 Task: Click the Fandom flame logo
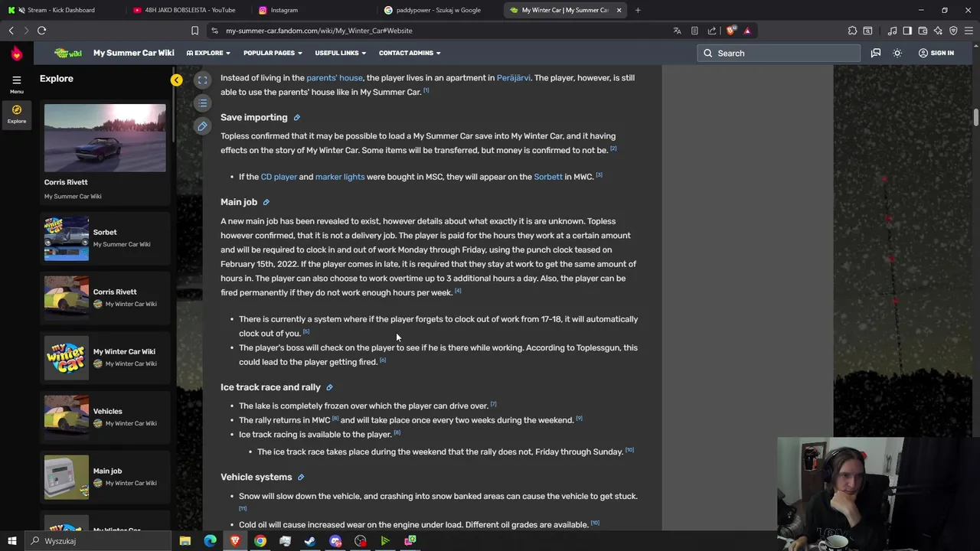pos(17,53)
